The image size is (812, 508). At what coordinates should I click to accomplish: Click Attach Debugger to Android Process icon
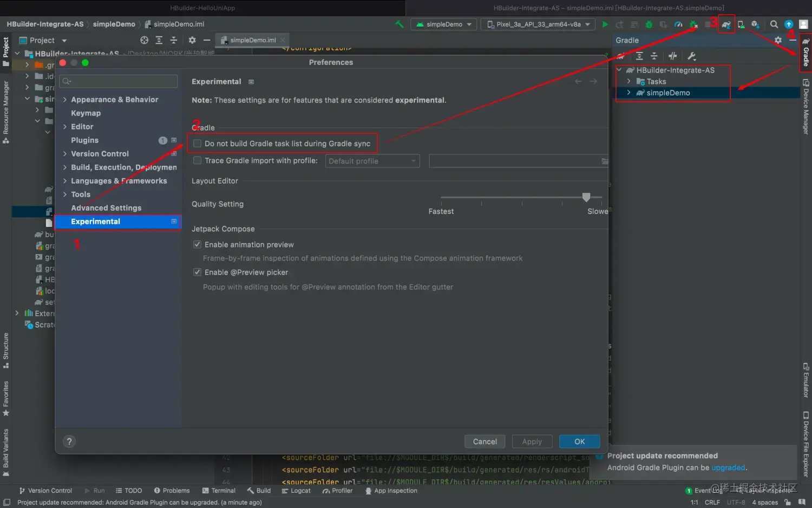693,24
